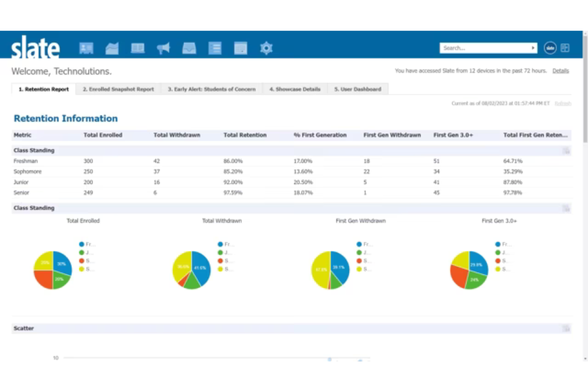Open the Reports chart icon
Image resolution: width=588 pixels, height=392 pixels.
point(112,48)
